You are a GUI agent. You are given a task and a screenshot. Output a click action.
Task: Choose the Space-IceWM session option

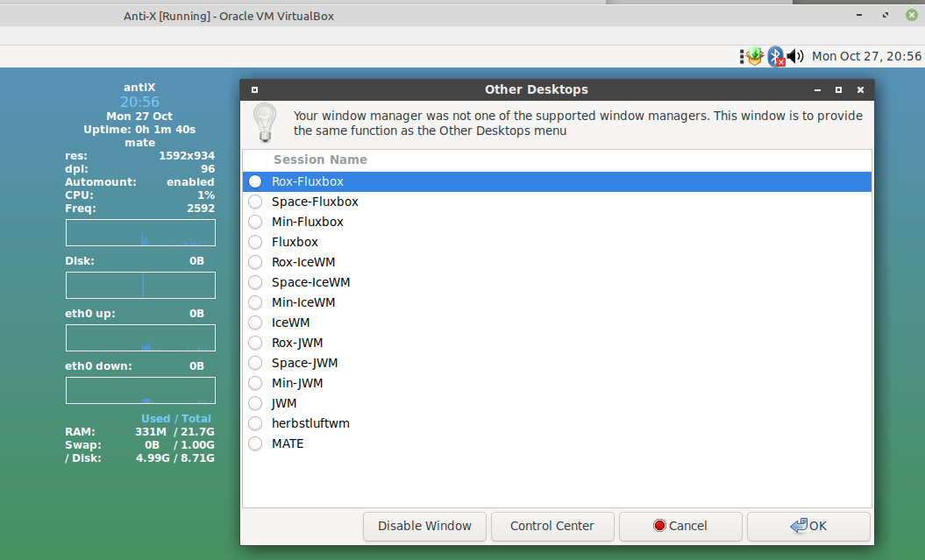(255, 282)
